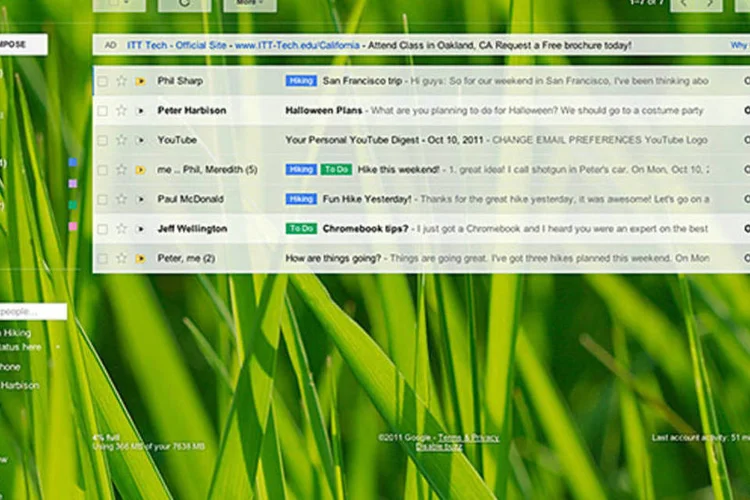This screenshot has height=500, width=750.
Task: Click the To Do label on Hike this weekend
Action: (336, 169)
